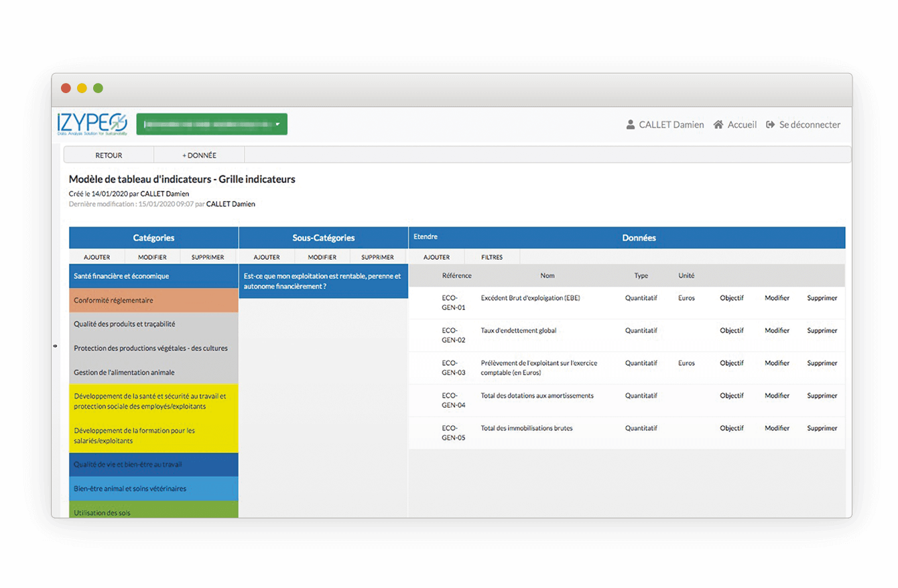Viewport: 898px width, 588px height.
Task: Select category Santé financière et économique
Action: [x=153, y=276]
